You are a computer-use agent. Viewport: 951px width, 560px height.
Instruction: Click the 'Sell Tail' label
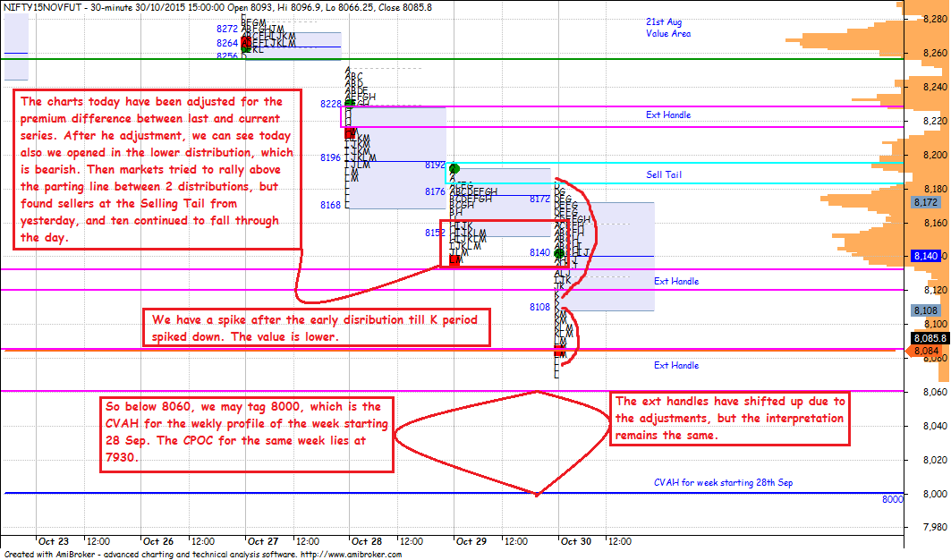pyautogui.click(x=664, y=174)
